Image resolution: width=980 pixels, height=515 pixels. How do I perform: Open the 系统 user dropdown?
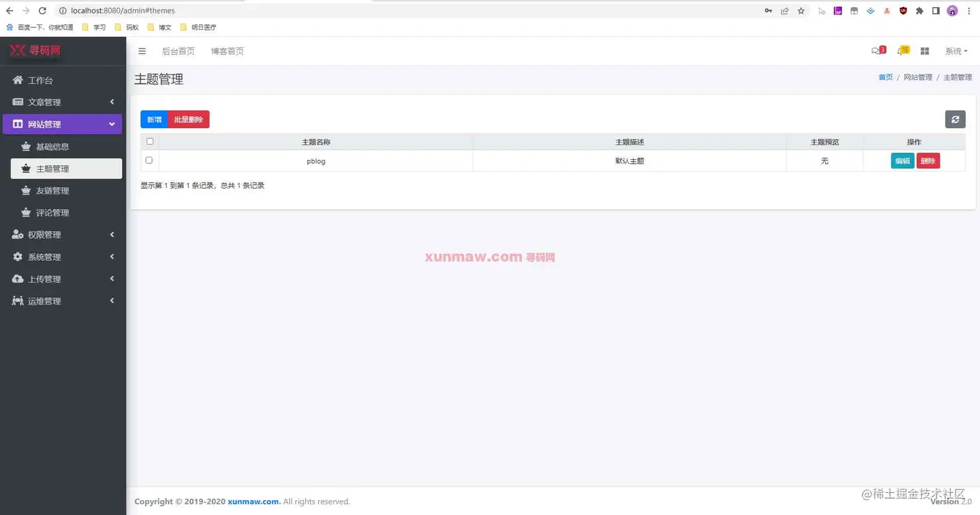tap(956, 51)
